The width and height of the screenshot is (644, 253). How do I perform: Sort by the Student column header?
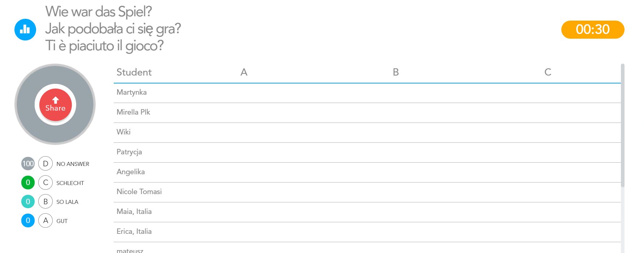coord(134,72)
